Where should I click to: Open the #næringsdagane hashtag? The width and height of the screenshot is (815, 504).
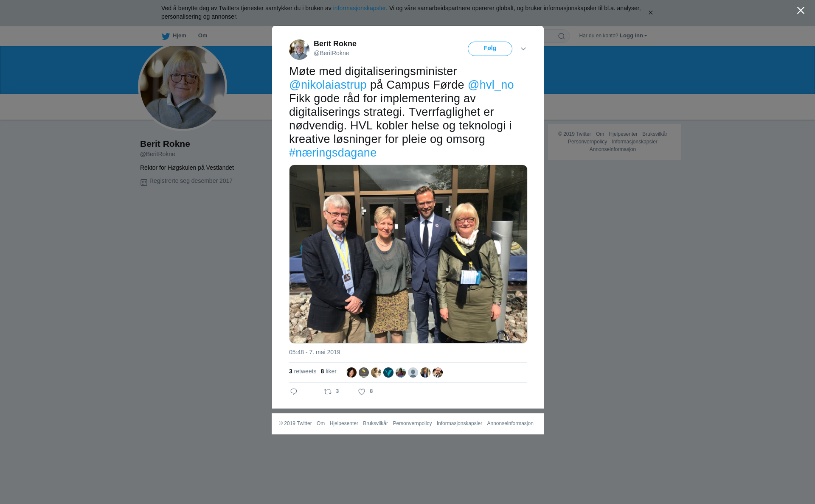coord(333,153)
